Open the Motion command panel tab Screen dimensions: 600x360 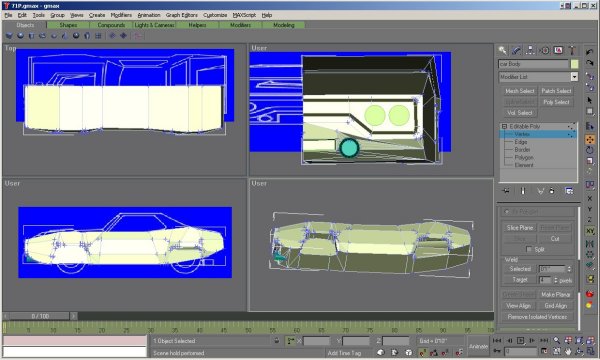(x=544, y=50)
